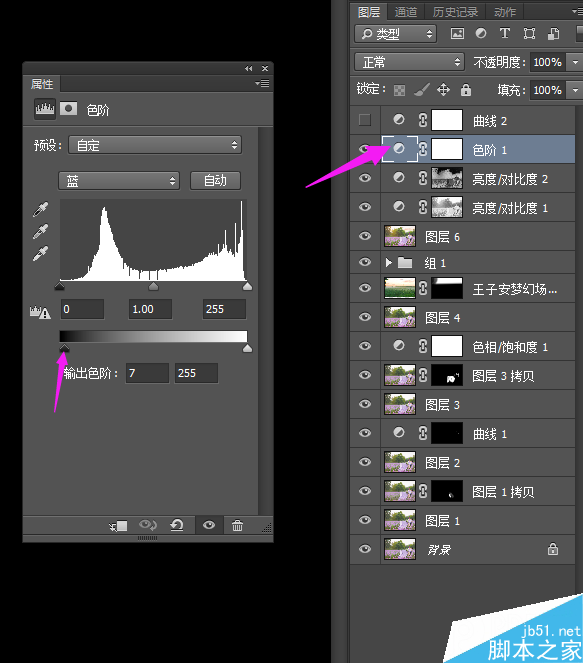Screen dimensions: 583x663
Task: Filter layers by pixel image type
Action: [457, 33]
